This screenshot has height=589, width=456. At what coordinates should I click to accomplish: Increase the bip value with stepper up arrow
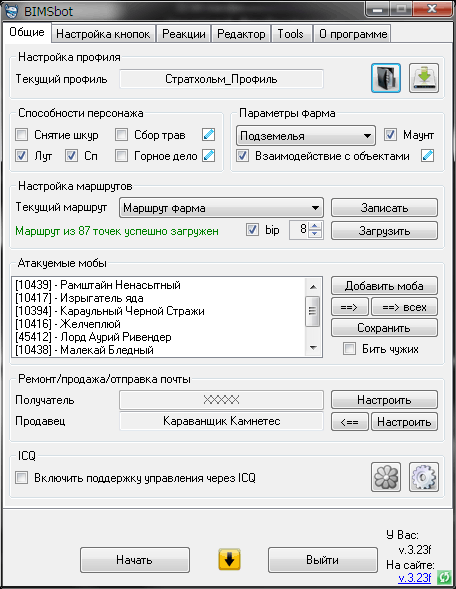315,225
